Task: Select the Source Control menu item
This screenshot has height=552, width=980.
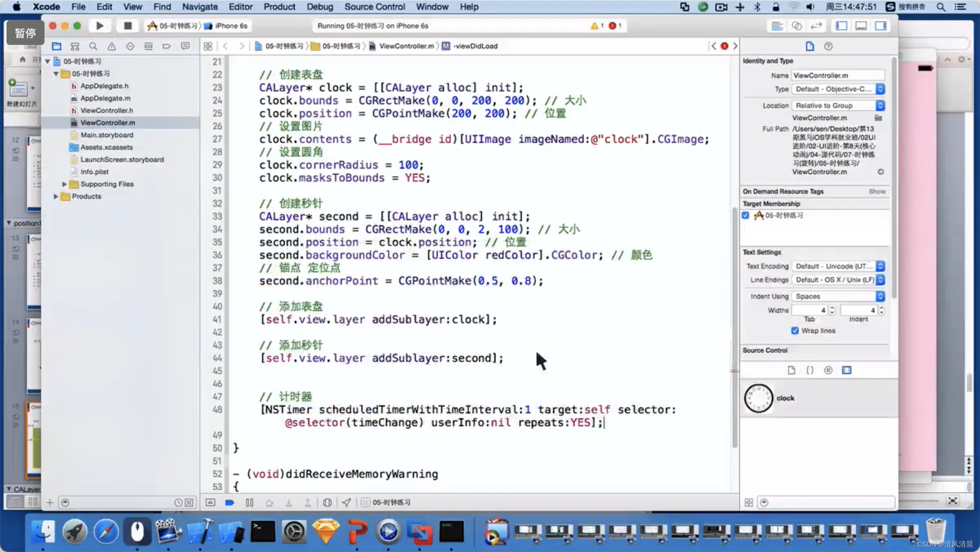Action: (374, 7)
